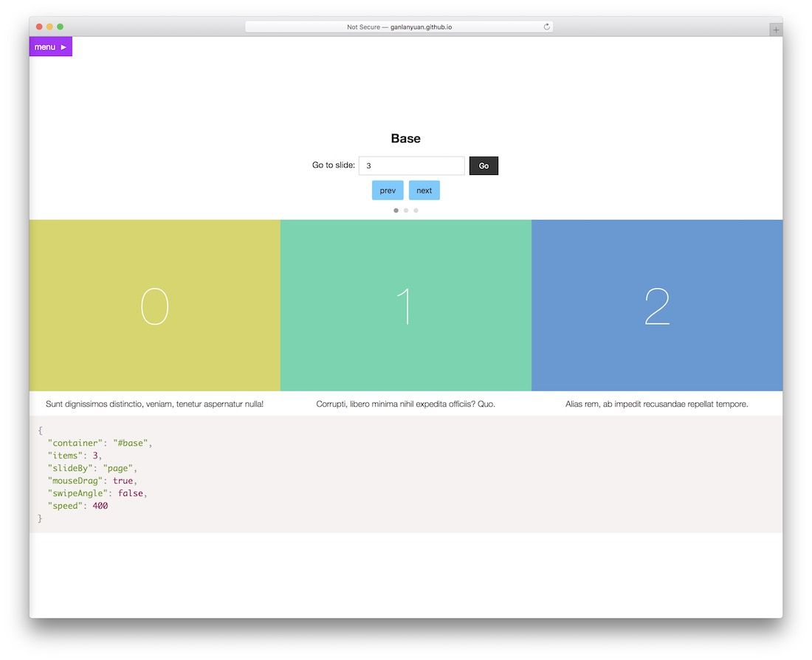
Task: Select the first pagination dot
Action: [396, 210]
